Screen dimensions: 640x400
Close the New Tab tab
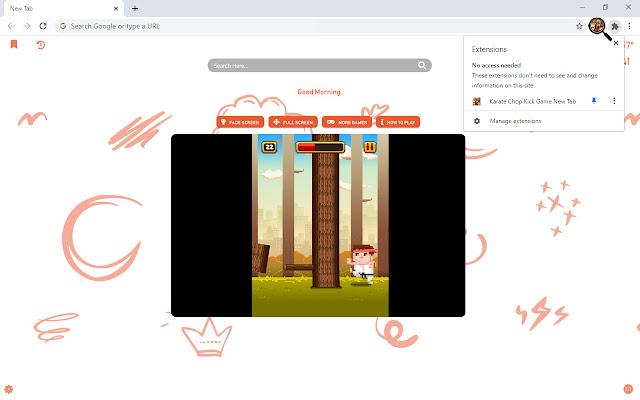tap(116, 8)
